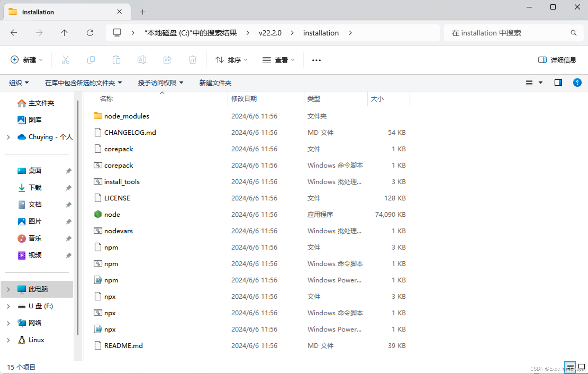
Task: Open the 查看 view dropdown
Action: click(x=278, y=60)
